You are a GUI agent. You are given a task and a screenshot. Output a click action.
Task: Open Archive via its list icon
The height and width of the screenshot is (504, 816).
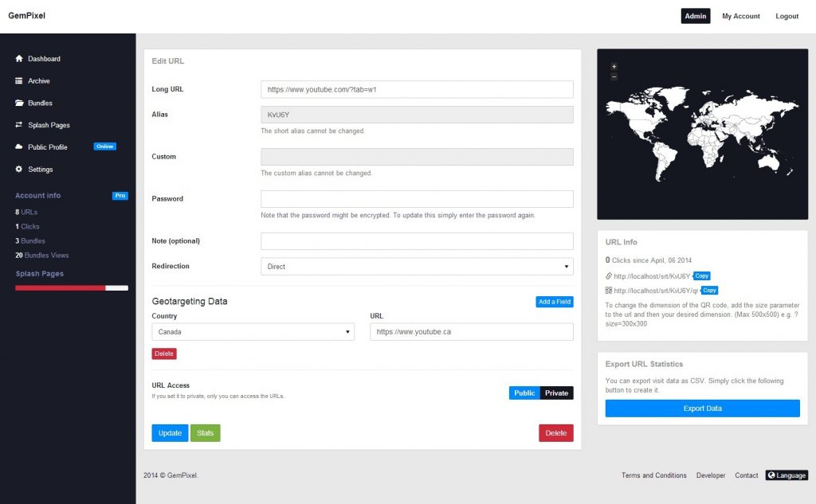pyautogui.click(x=18, y=80)
